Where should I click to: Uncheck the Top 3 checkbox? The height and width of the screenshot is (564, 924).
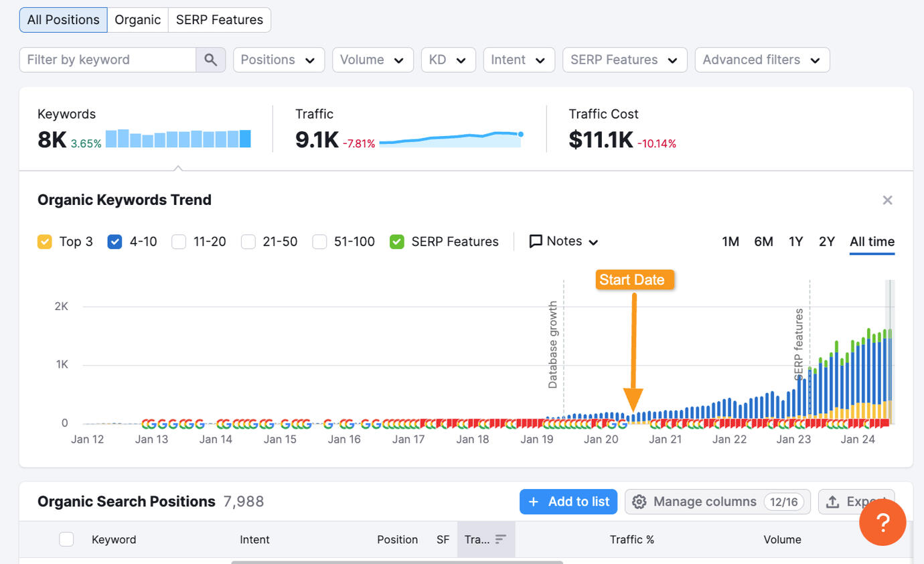point(45,242)
